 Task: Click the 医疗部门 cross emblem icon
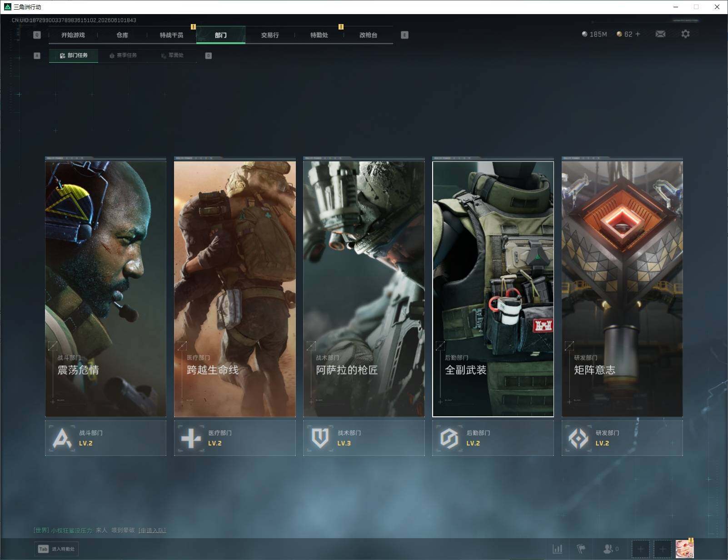pos(191,438)
